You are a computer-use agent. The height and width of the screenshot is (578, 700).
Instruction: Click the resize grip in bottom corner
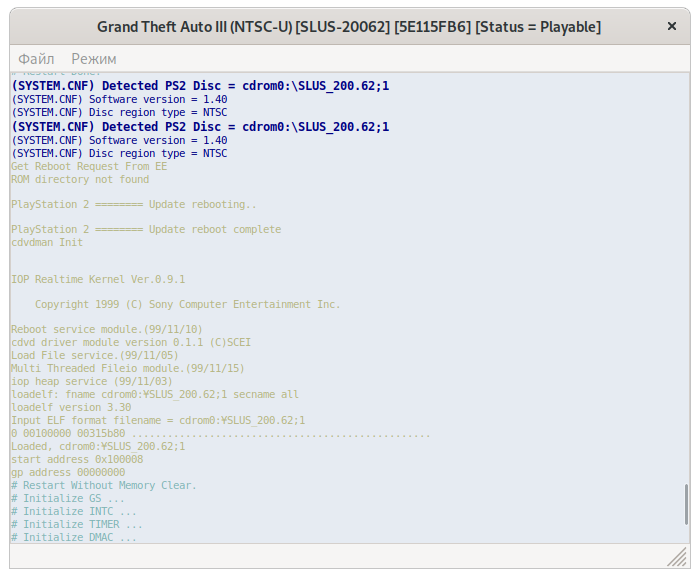click(x=677, y=557)
